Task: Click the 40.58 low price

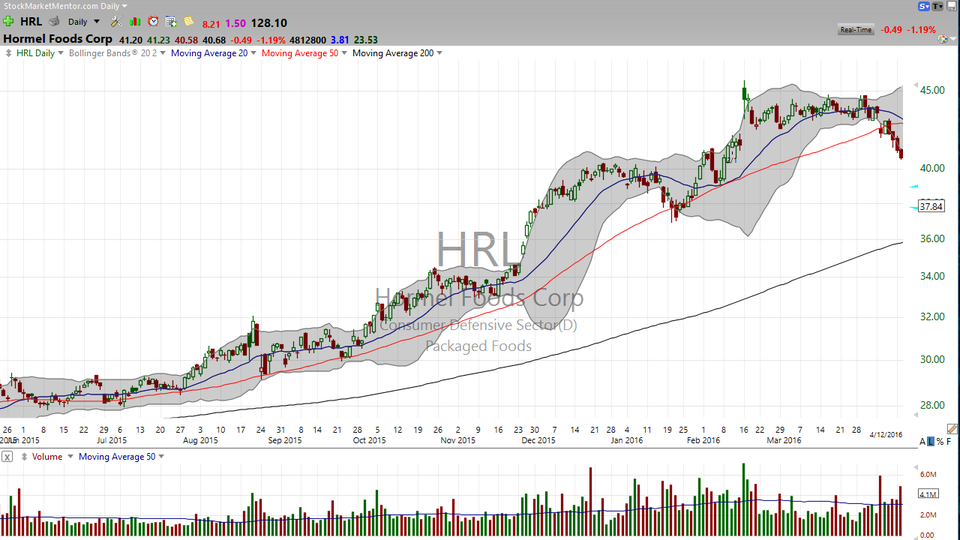Action: pyautogui.click(x=186, y=40)
